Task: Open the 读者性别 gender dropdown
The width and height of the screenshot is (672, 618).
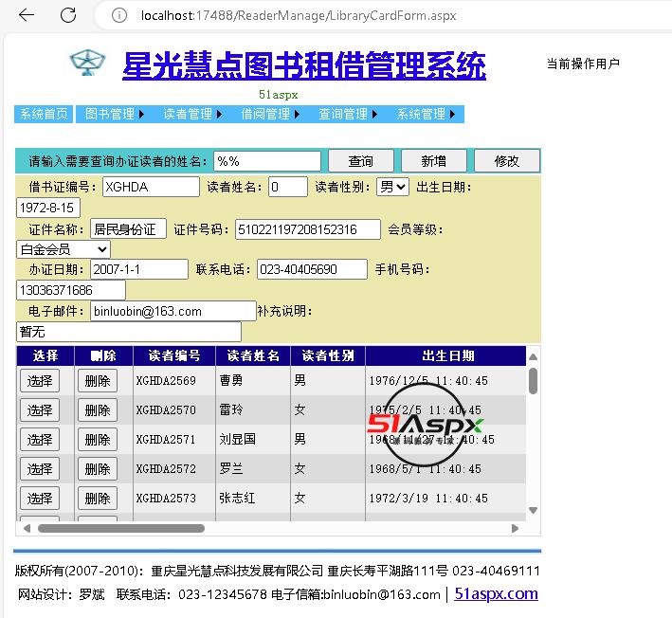Action: coord(392,187)
